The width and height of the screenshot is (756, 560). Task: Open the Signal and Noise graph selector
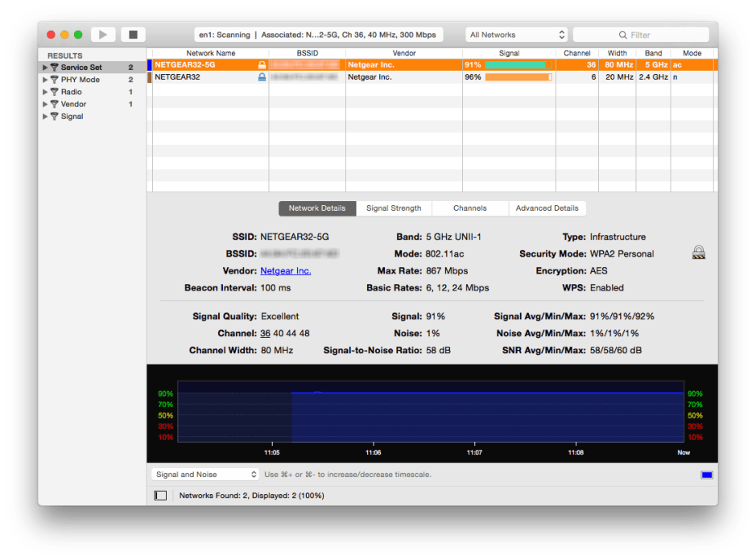click(x=204, y=474)
